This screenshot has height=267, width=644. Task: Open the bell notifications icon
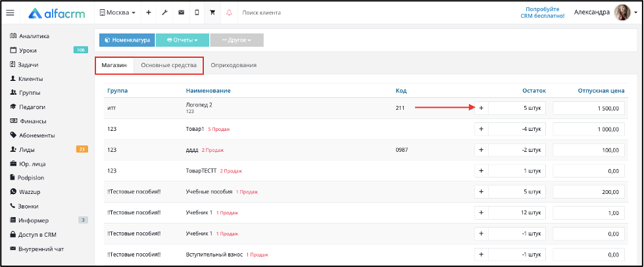click(229, 12)
